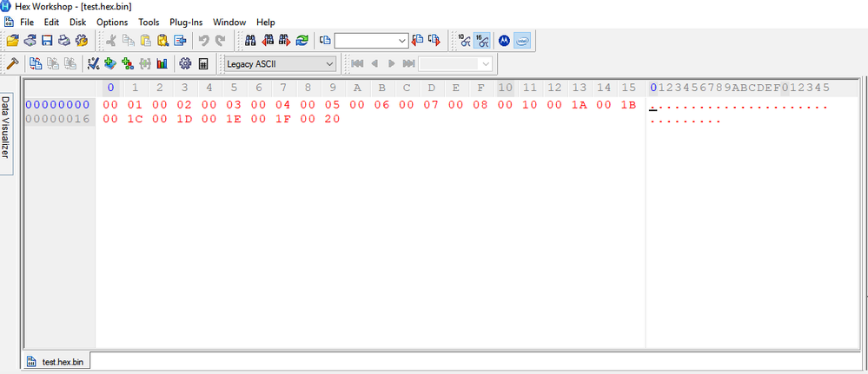868x374 pixels.
Task: Click the hammer tool icon
Action: point(12,63)
